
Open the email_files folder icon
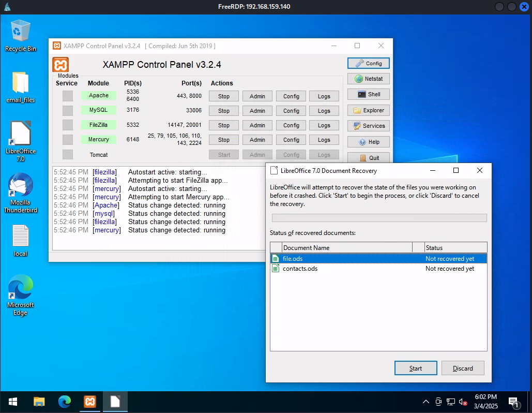pyautogui.click(x=20, y=87)
